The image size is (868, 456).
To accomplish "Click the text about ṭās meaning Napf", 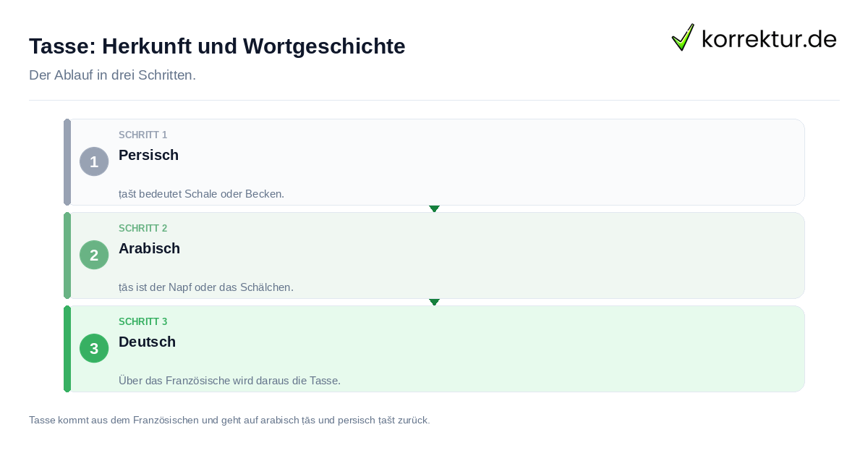I will pos(206,287).
